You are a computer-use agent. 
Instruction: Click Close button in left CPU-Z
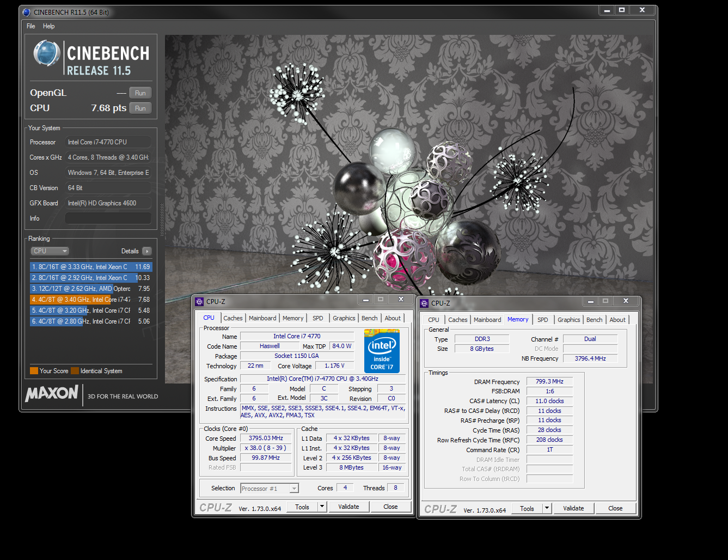point(390,507)
